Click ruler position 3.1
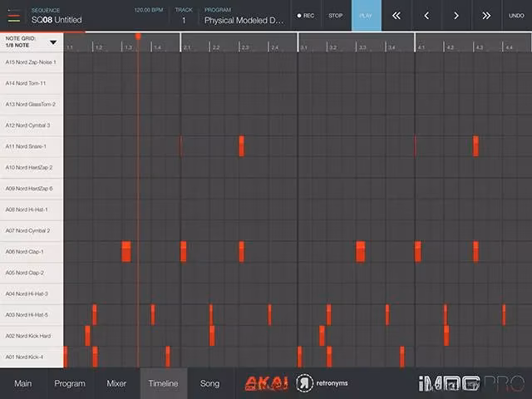This screenshot has height=399, width=532. coord(303,47)
